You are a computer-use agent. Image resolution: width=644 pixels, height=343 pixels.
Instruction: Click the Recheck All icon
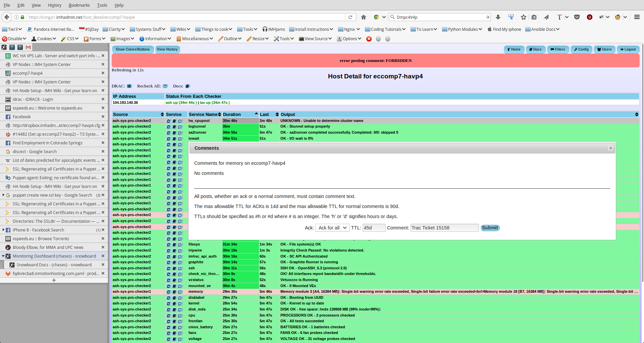[x=165, y=86]
